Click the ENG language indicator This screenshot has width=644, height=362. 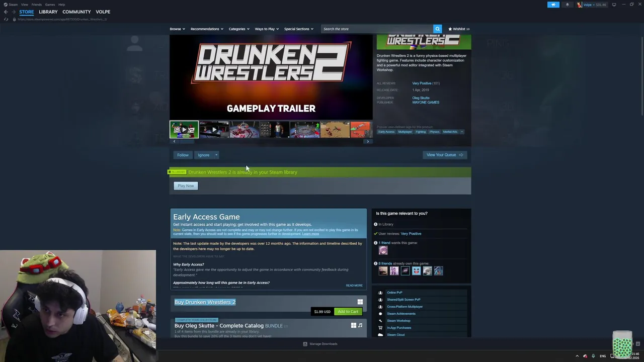tap(603, 356)
